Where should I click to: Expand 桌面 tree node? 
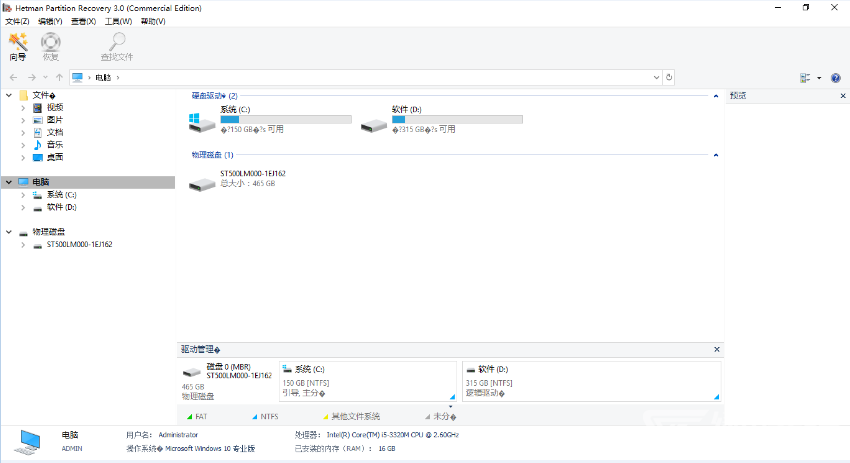coord(23,158)
